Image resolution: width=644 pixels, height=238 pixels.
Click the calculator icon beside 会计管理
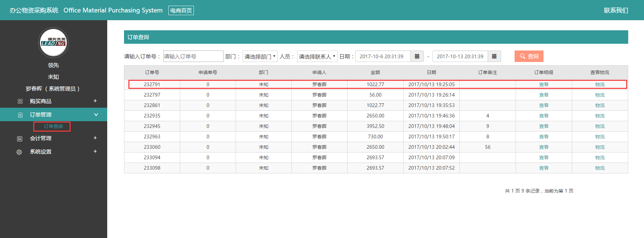pos(20,139)
